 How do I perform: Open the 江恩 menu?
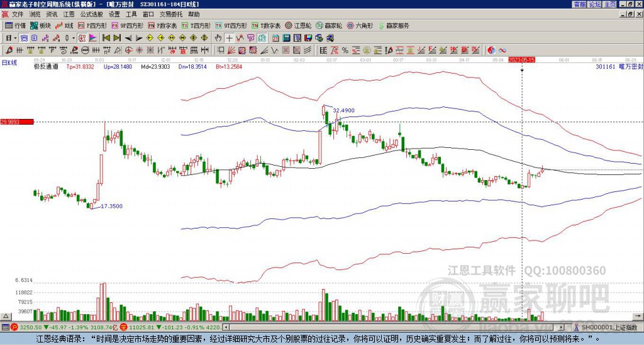tap(69, 14)
